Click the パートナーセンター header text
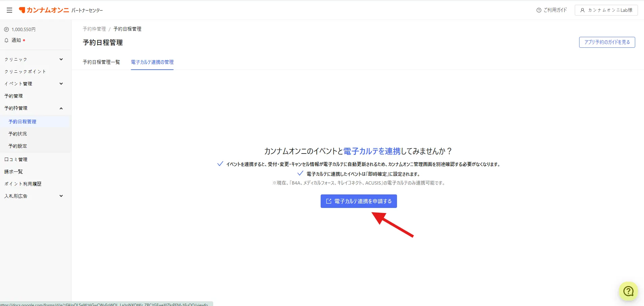644x306 pixels. pos(87,10)
